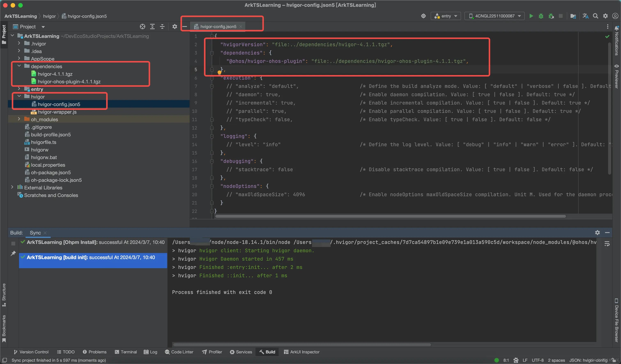Toggle the Previewer side panel
Image resolution: width=621 pixels, height=364 pixels.
point(616,76)
